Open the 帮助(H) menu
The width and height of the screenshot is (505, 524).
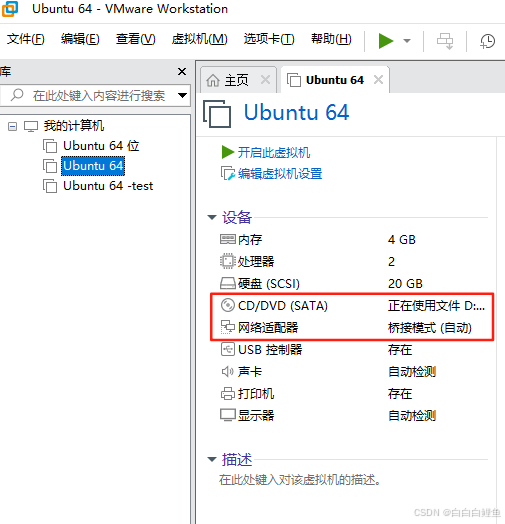(331, 39)
